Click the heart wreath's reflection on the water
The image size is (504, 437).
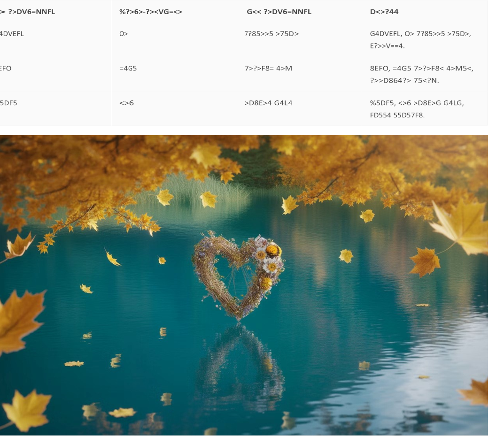point(240,366)
